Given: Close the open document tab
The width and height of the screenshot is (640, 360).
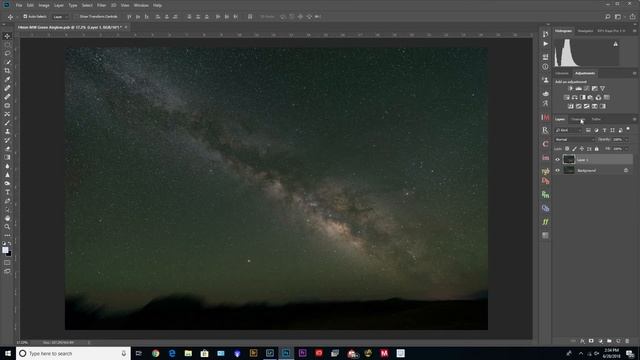Looking at the screenshot, I should point(126,27).
